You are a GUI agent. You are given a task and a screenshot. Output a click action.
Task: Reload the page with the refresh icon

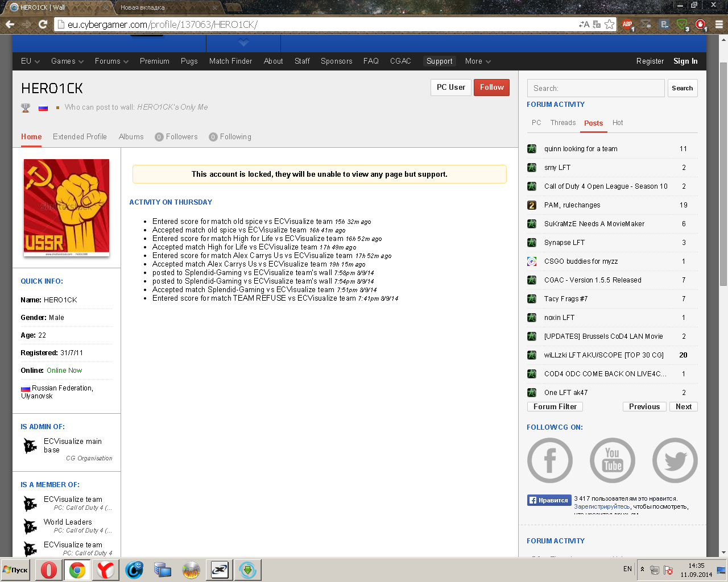tap(43, 24)
